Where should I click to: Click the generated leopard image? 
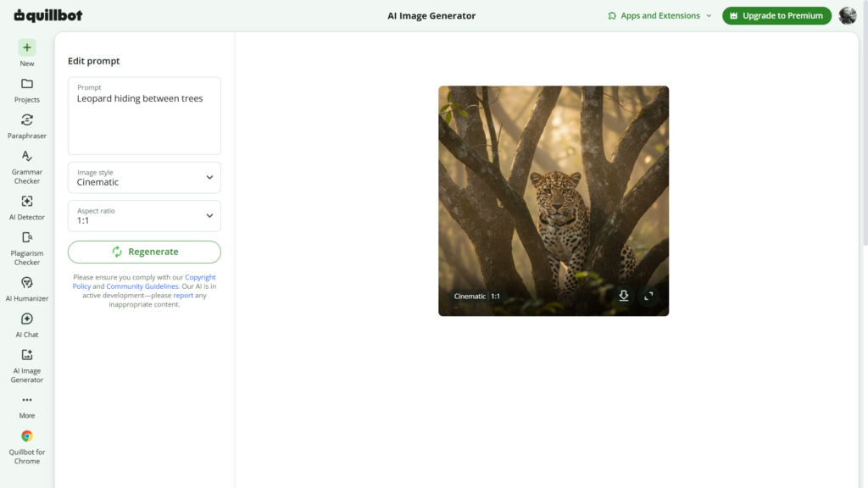click(554, 201)
